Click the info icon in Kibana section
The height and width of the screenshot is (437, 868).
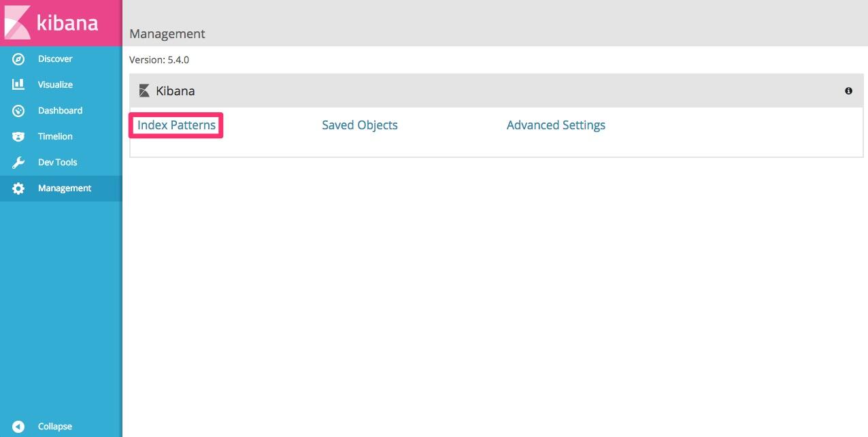click(x=848, y=91)
